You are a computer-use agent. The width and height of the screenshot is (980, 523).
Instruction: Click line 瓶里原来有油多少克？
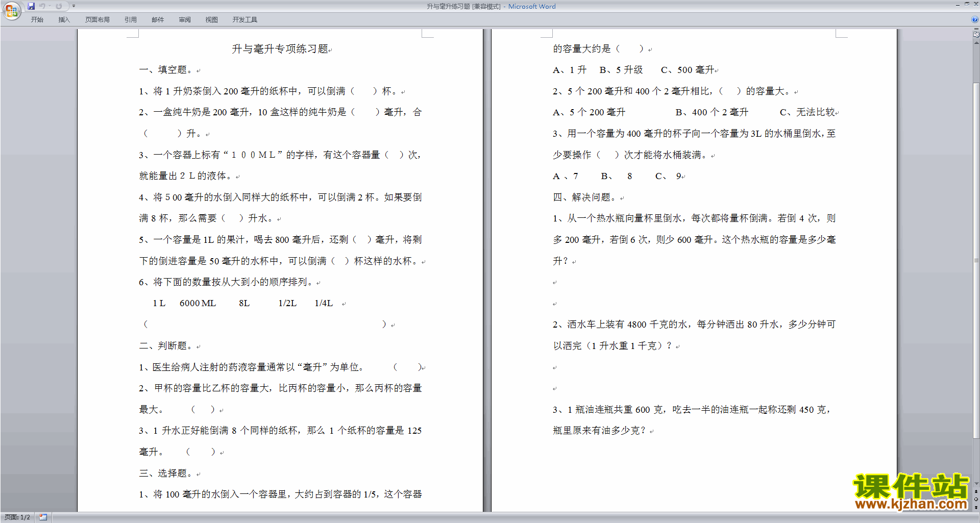pos(600,431)
